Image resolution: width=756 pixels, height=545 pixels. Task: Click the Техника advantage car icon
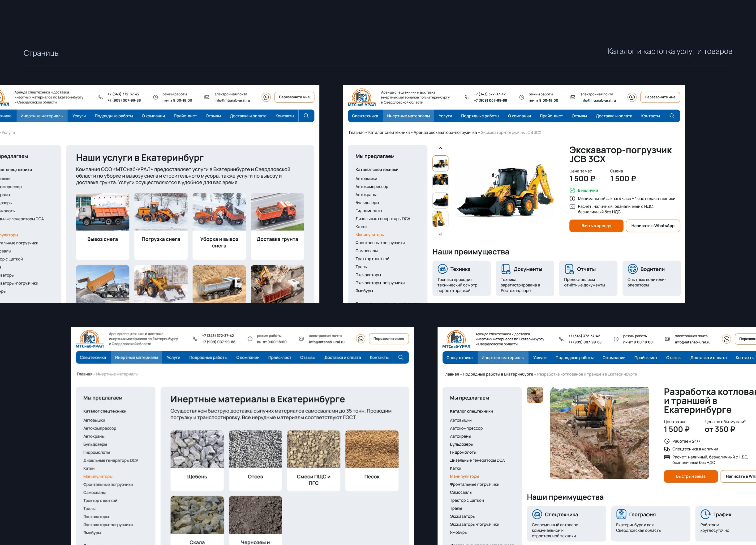pyautogui.click(x=442, y=269)
